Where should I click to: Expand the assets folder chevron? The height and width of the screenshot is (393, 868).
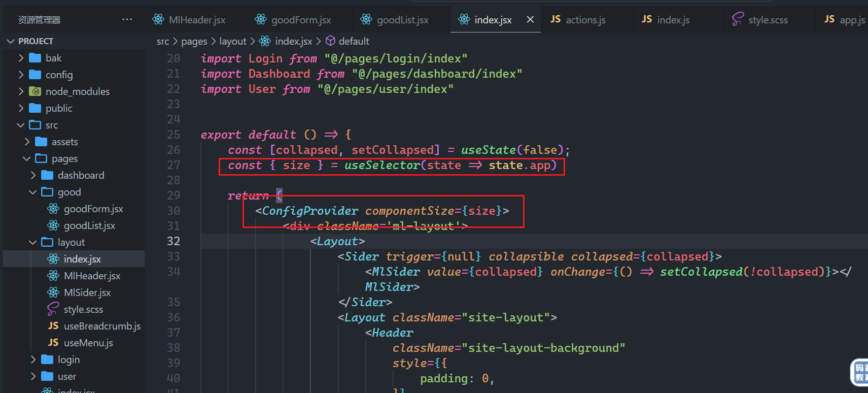coord(27,142)
